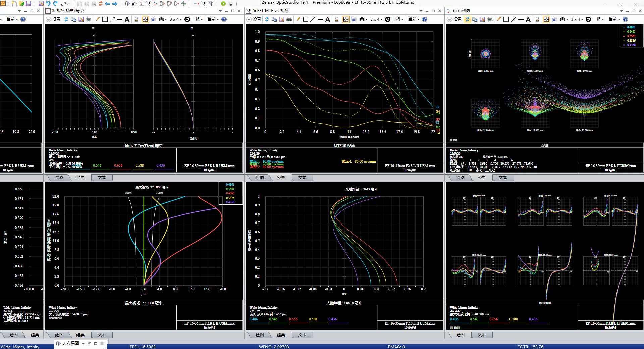644x349 pixels.
Task: Open 3 x 4 grid dropdown in Spot Diagram window
Action: (x=578, y=19)
